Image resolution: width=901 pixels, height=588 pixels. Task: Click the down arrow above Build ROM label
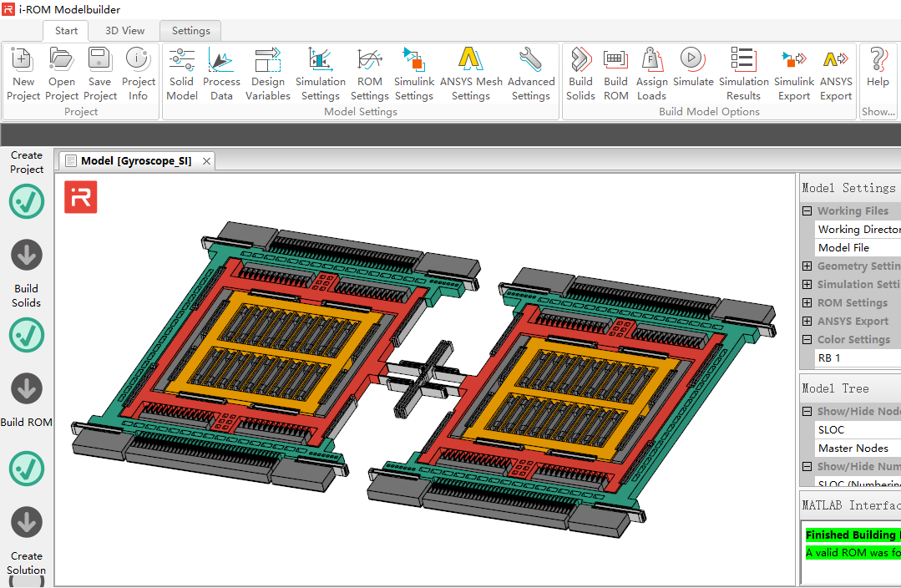coord(27,388)
